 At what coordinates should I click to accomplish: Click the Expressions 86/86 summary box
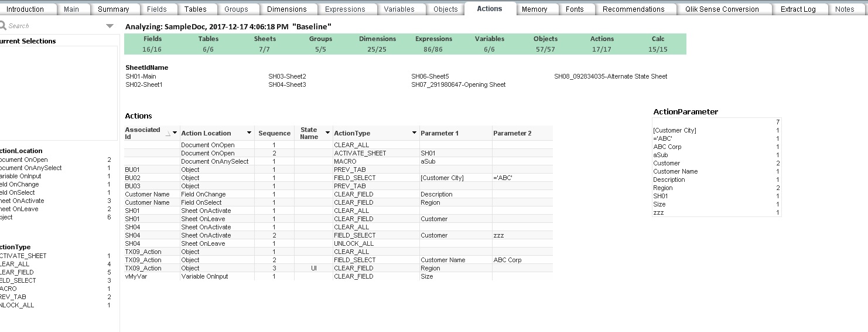click(x=433, y=44)
